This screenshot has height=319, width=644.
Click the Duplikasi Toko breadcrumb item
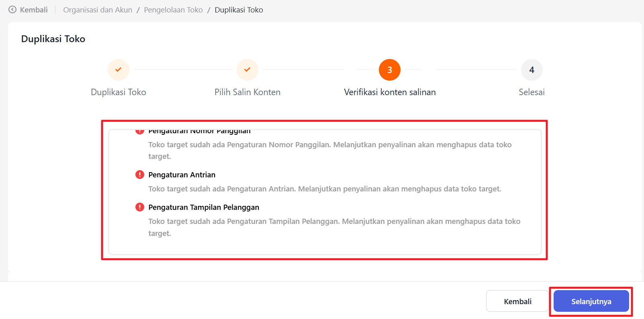(239, 10)
